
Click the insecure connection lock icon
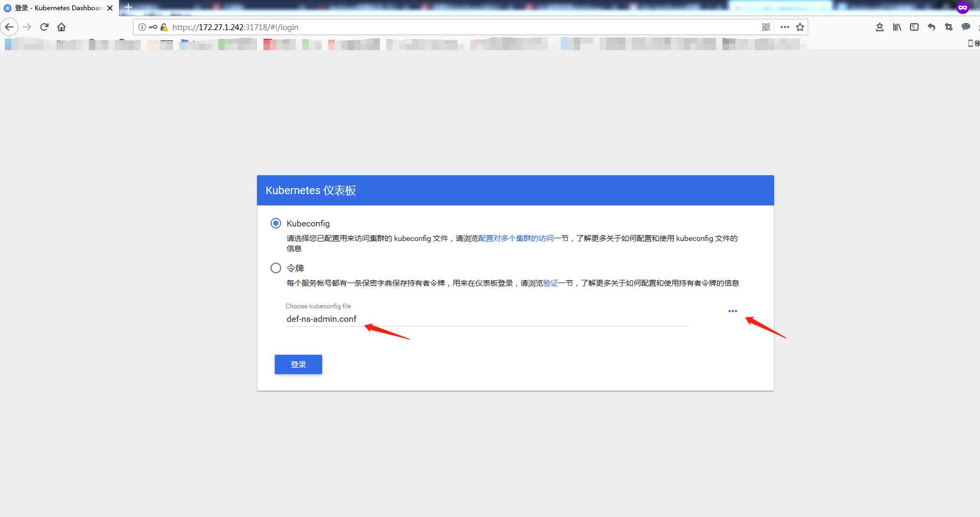[164, 27]
